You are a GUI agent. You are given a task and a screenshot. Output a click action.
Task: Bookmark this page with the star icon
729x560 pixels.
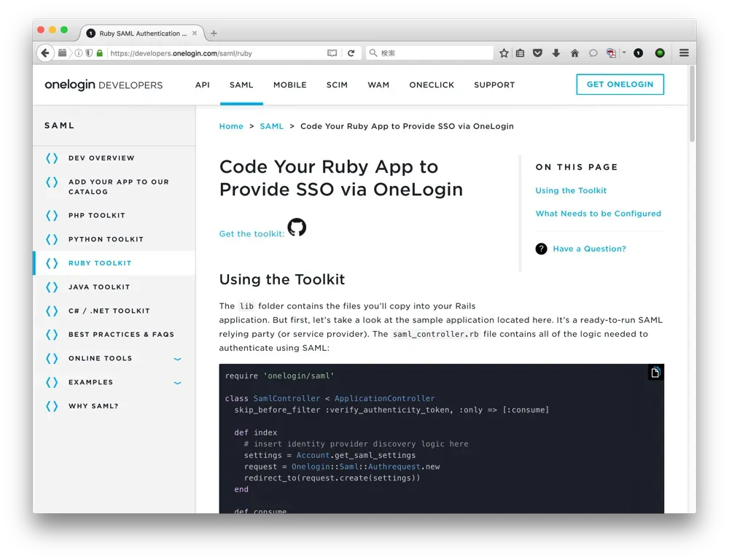click(503, 52)
